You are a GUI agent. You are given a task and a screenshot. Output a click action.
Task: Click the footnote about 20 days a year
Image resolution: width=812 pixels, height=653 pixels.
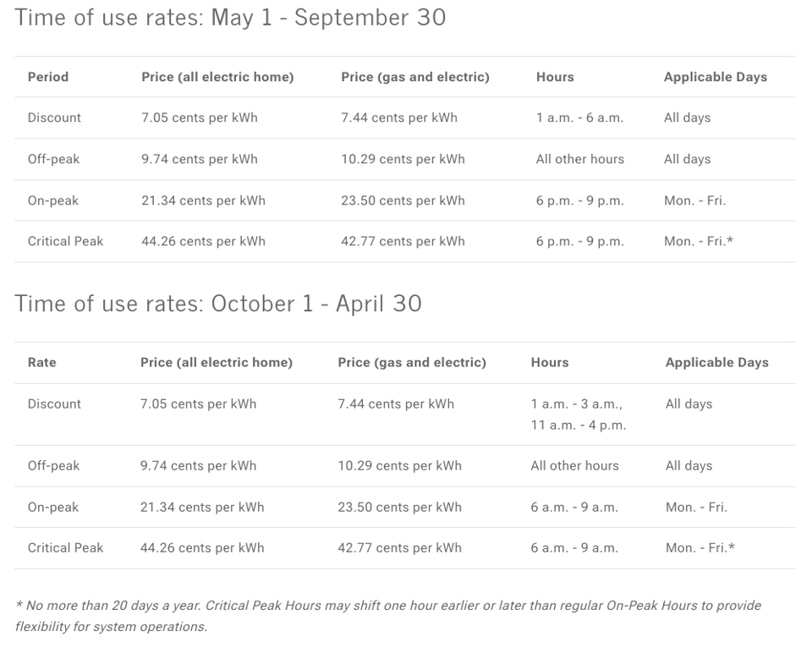pyautogui.click(x=388, y=617)
